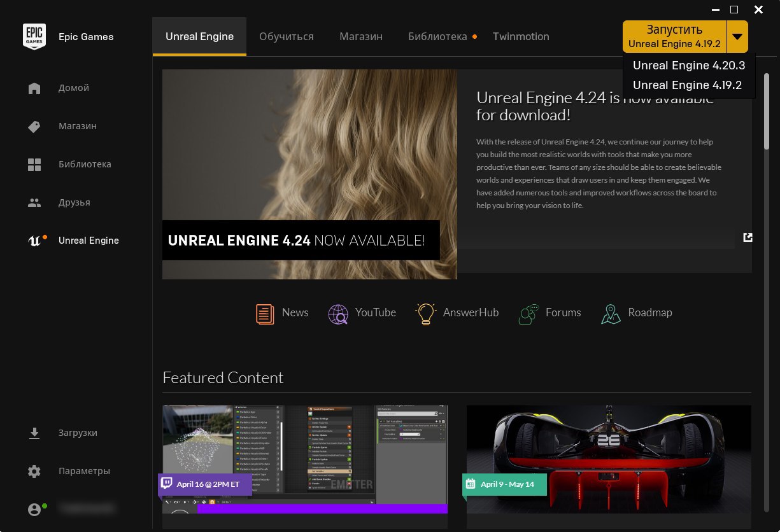
Task: Open the Магазин tab in top bar
Action: (361, 36)
